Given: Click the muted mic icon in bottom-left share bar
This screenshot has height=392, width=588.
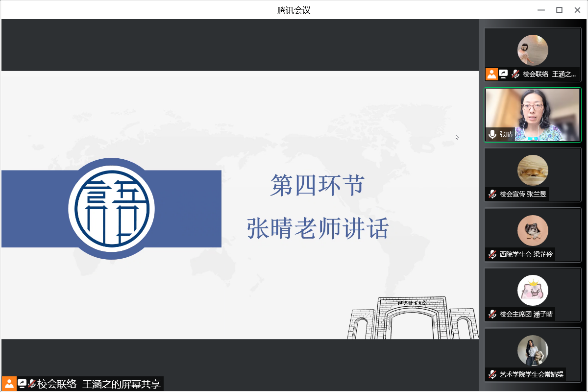Looking at the screenshot, I should click(32, 384).
